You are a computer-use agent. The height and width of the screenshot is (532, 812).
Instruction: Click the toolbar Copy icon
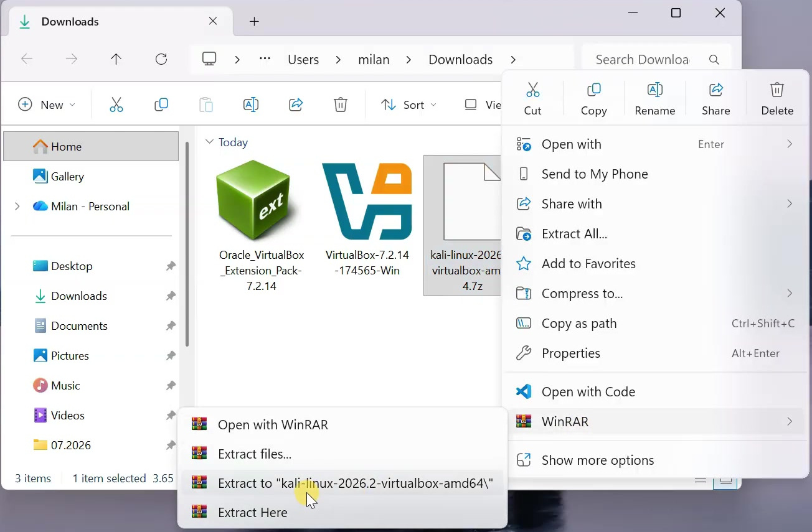tap(161, 105)
